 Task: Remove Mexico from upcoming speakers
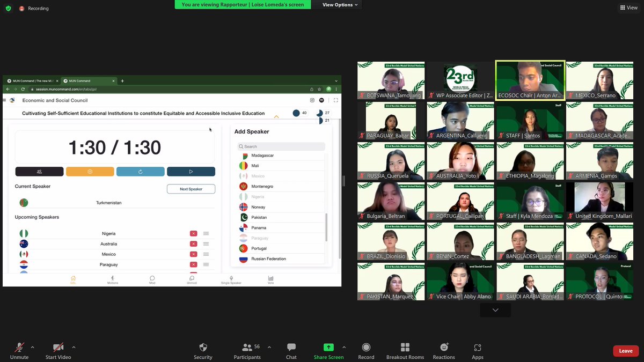pyautogui.click(x=193, y=254)
